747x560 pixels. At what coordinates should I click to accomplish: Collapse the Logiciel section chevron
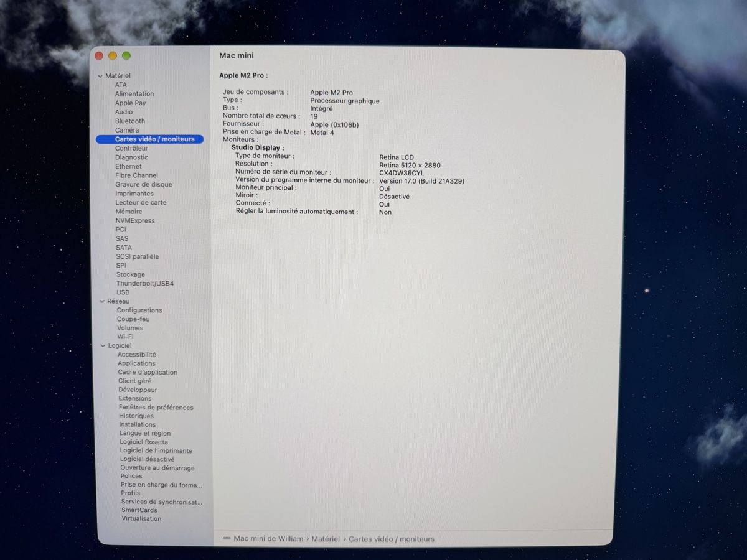coord(103,346)
